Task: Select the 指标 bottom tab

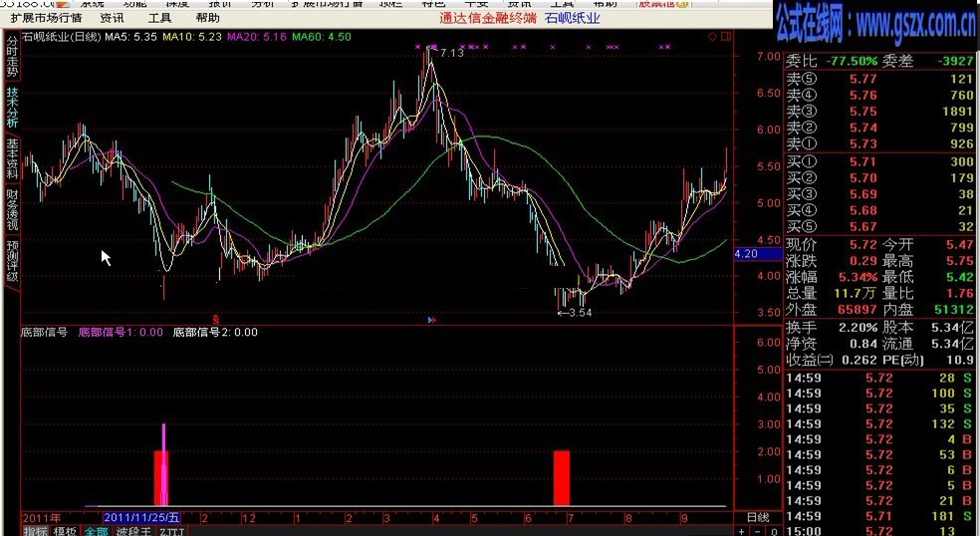Action: (x=36, y=531)
